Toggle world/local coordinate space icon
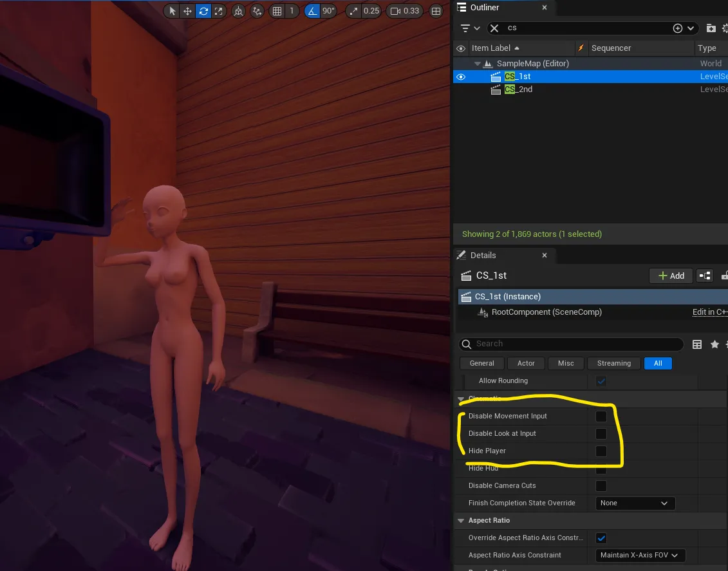The height and width of the screenshot is (571, 728). [238, 11]
